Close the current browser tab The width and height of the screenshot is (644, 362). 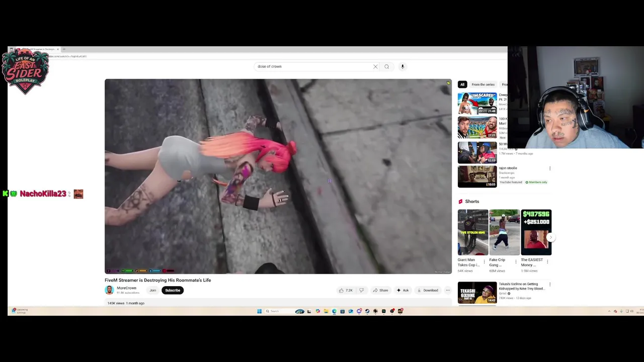[58, 49]
